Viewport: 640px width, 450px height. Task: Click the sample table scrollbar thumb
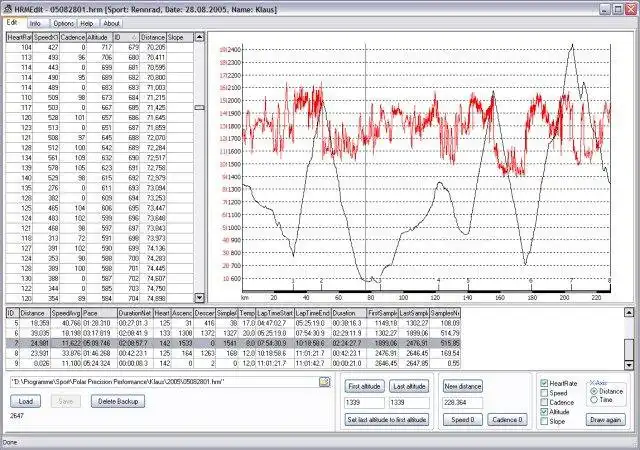199,107
